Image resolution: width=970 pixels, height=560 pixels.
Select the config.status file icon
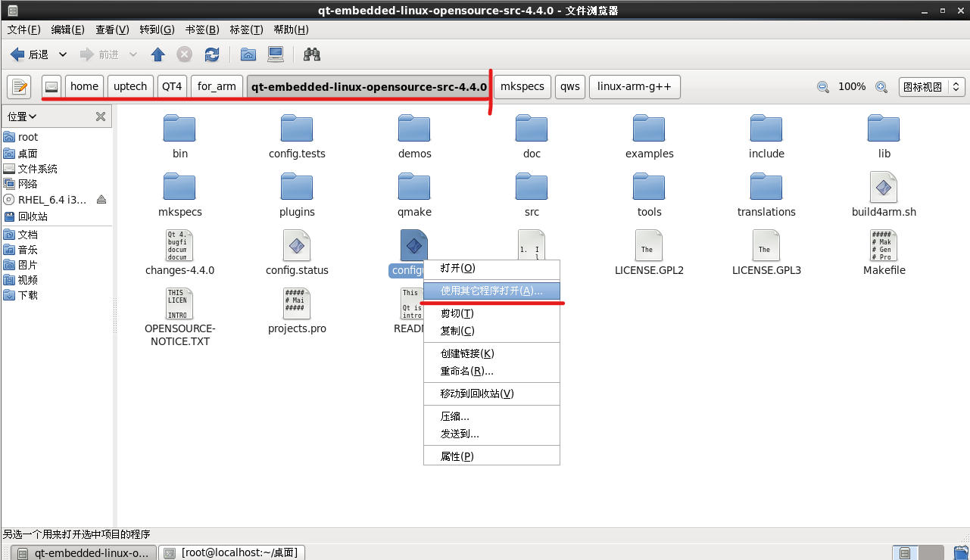[x=297, y=244]
